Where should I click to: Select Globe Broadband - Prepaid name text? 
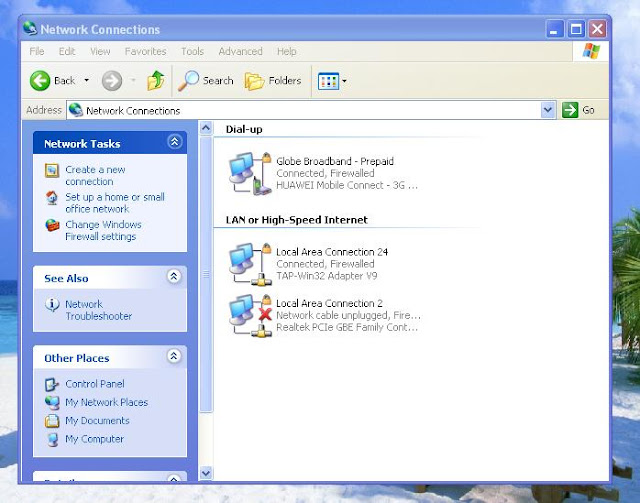pos(335,161)
